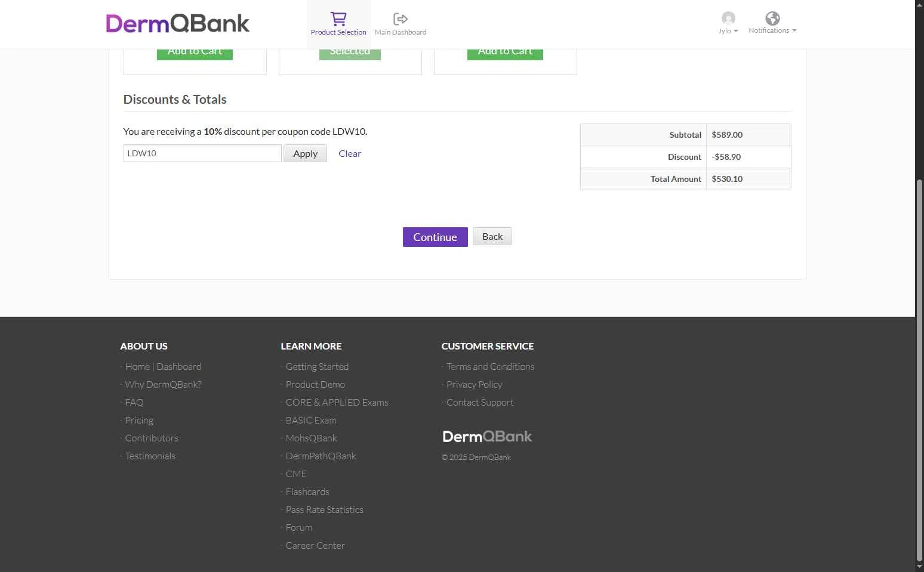Click the LEARN MORE footer heading
Image resolution: width=924 pixels, height=572 pixels.
(x=311, y=346)
